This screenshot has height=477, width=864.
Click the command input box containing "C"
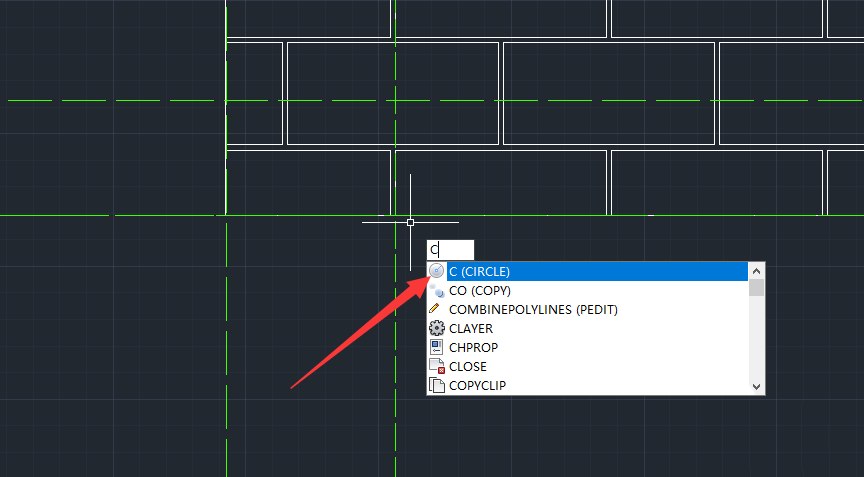tap(451, 250)
